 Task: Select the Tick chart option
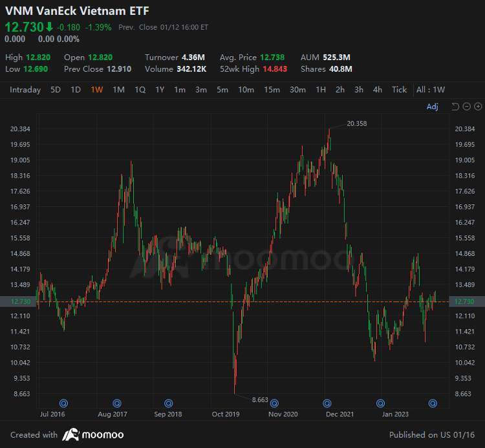click(x=399, y=90)
